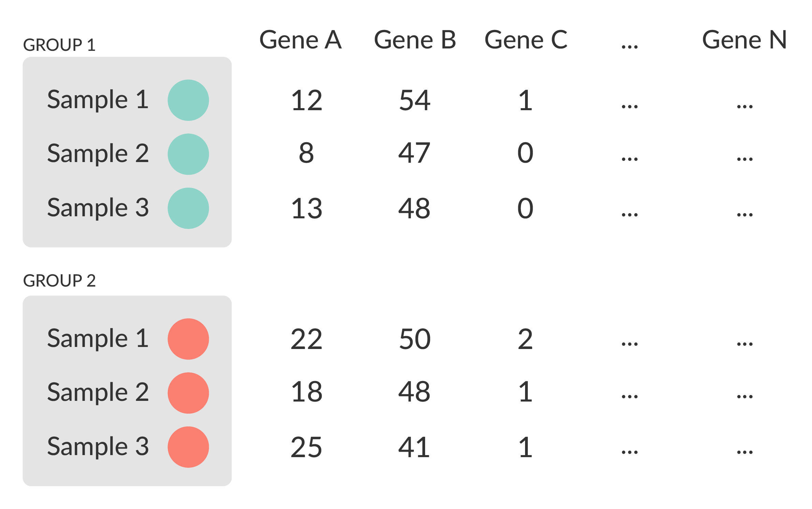Select the Gene B column header
This screenshot has height=509, width=812.
[x=415, y=40]
